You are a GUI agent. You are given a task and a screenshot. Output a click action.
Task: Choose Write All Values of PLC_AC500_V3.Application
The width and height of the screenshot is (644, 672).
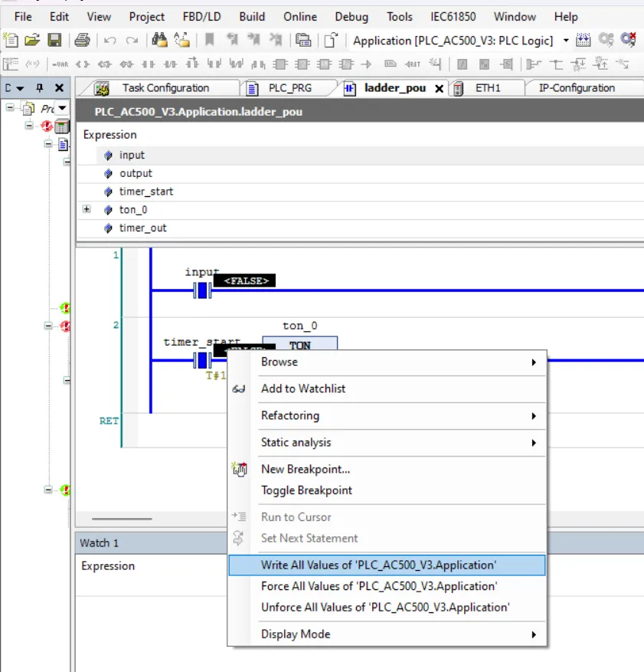pyautogui.click(x=387, y=565)
